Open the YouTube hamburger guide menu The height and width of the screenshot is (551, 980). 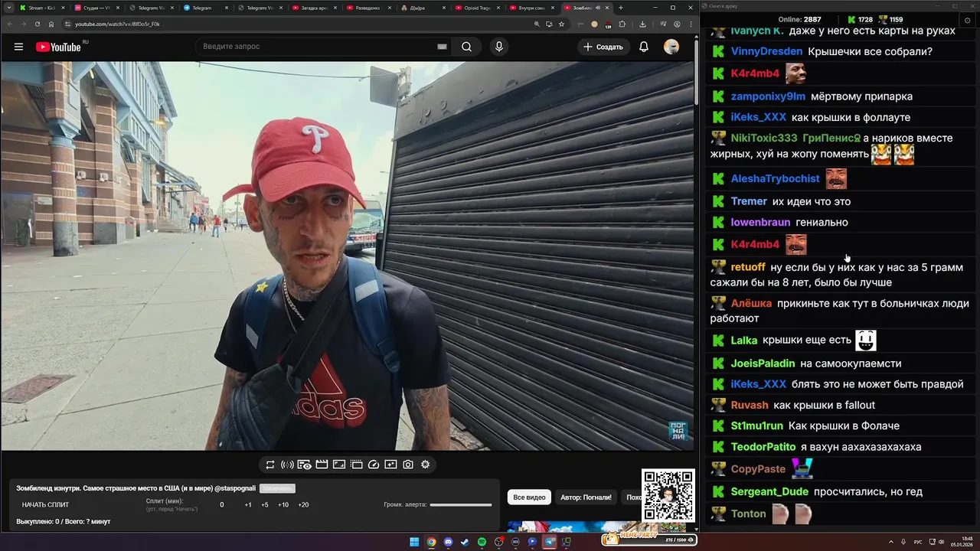coord(18,47)
